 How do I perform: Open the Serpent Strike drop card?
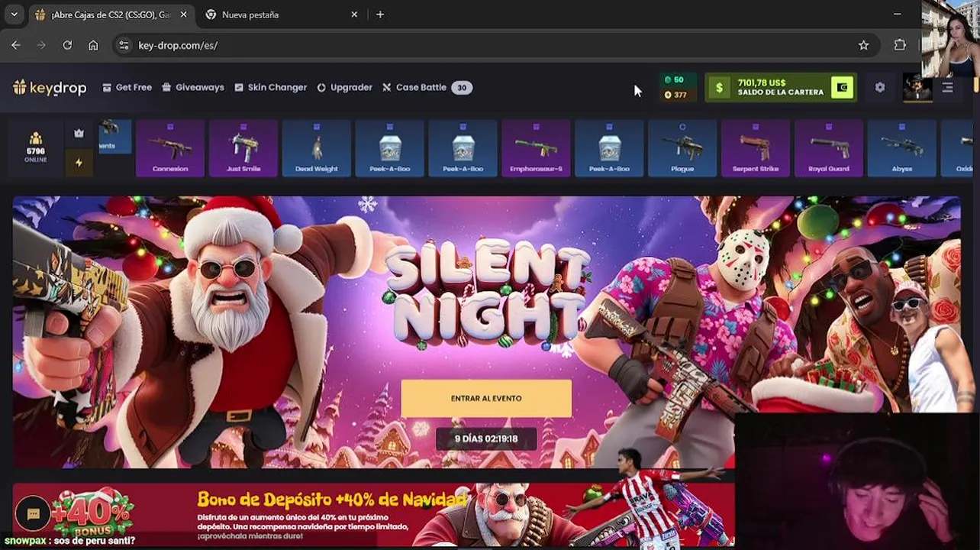756,148
